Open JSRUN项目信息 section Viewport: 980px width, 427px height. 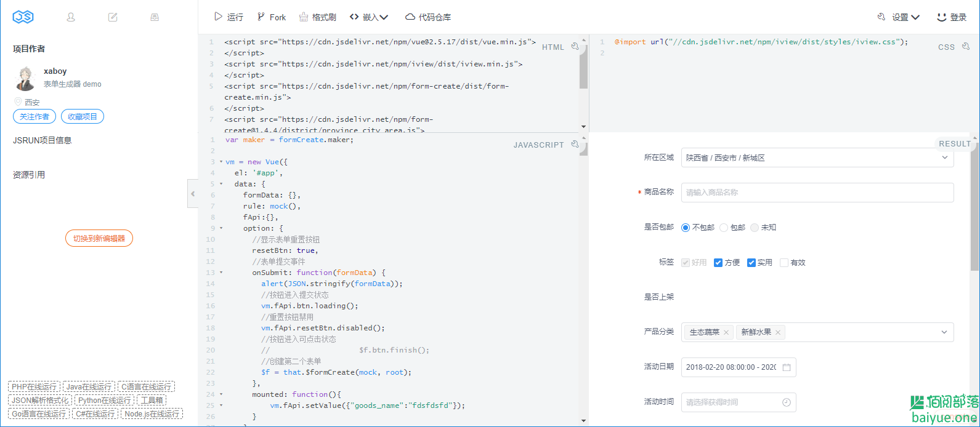coord(43,140)
